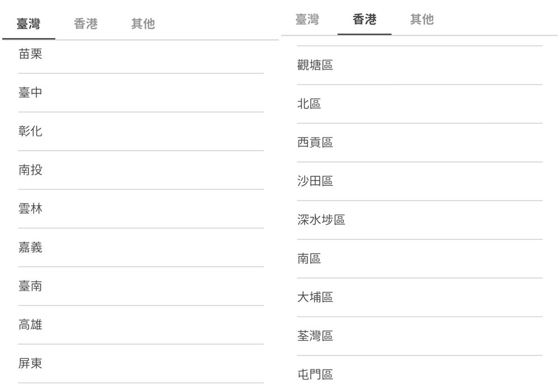
Task: Switch to the unselected grey 臺灣 tab
Action: pyautogui.click(x=307, y=20)
